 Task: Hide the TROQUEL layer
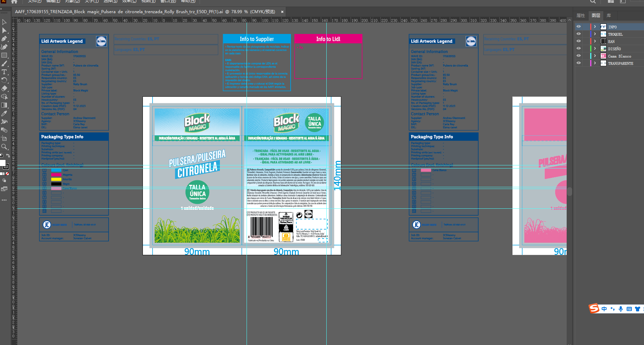point(578,34)
